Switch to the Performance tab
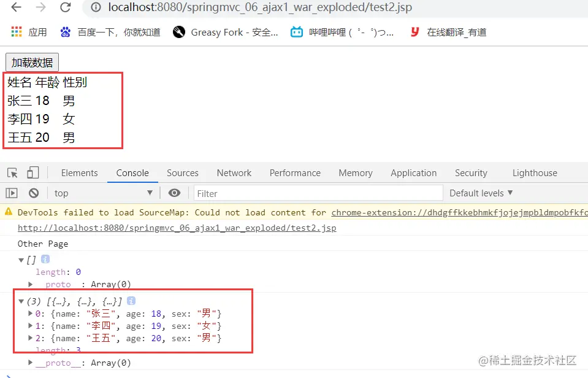This screenshot has width=588, height=378. point(295,172)
